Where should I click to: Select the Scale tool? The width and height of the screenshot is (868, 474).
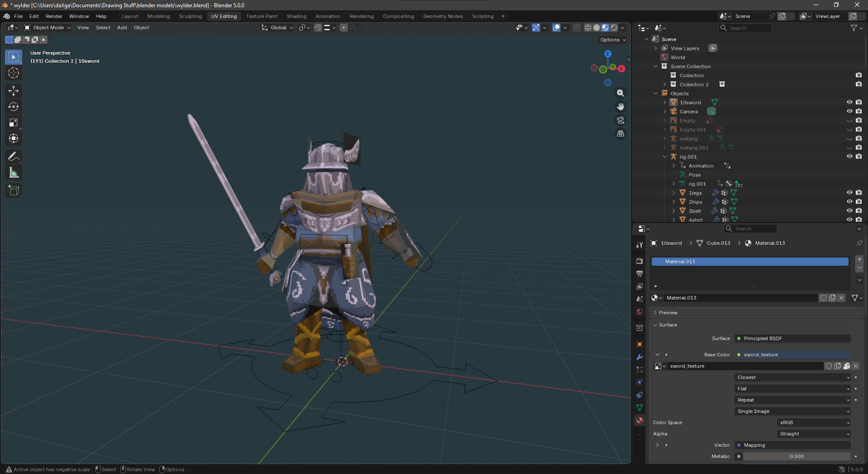tap(14, 123)
